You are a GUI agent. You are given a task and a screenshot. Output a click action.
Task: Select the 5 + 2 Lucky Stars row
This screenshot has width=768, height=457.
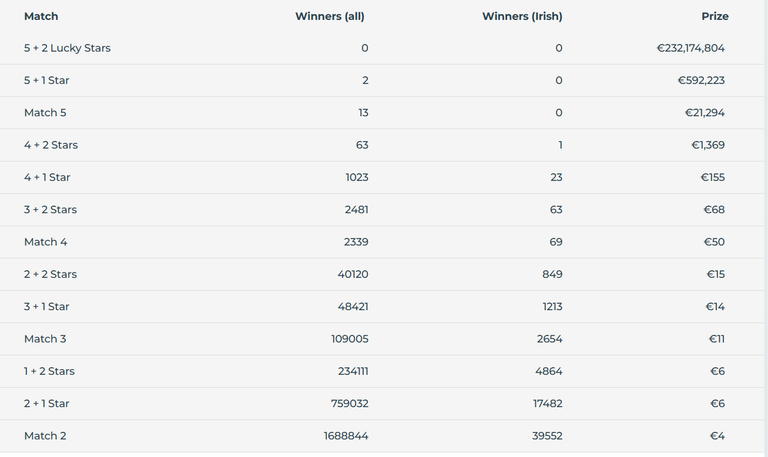(382, 48)
